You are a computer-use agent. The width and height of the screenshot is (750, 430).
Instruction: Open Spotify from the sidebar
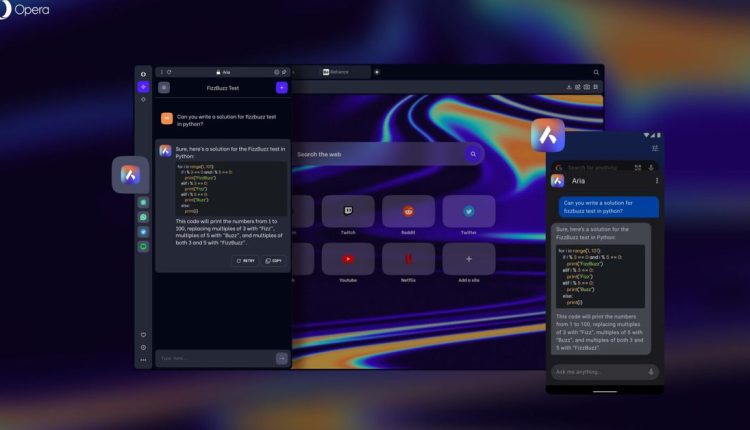143,246
